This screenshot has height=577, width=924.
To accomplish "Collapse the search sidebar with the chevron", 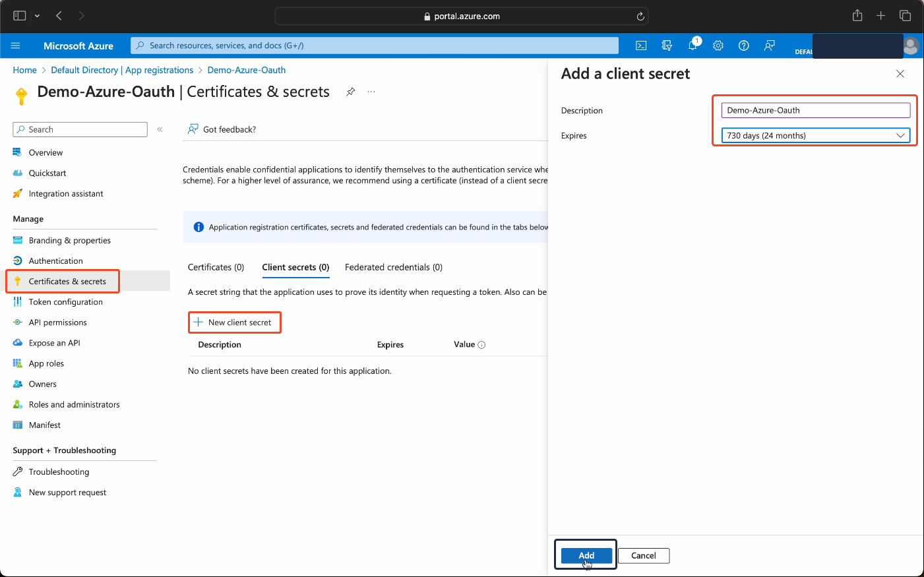I will point(160,129).
